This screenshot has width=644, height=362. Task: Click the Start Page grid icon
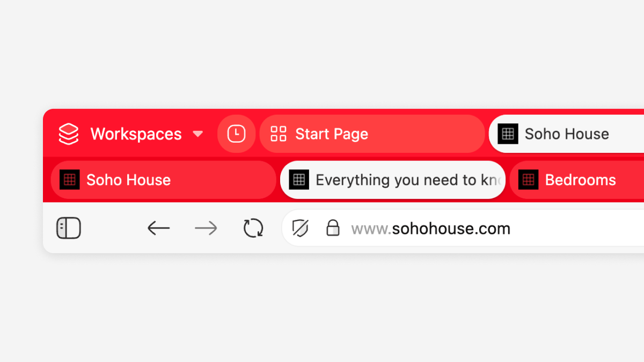pos(279,134)
